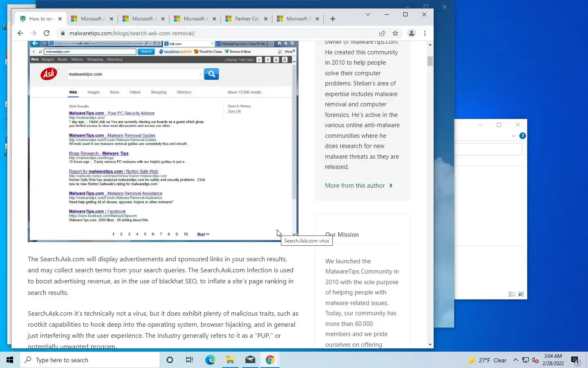This screenshot has width=588, height=368.
Task: Click the text 'We launched the' under Our Mission
Action: pos(348,261)
